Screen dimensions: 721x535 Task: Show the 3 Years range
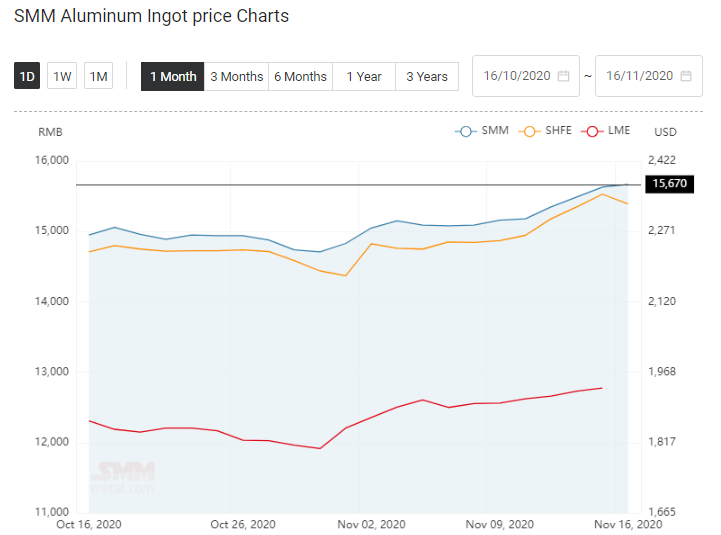click(427, 76)
